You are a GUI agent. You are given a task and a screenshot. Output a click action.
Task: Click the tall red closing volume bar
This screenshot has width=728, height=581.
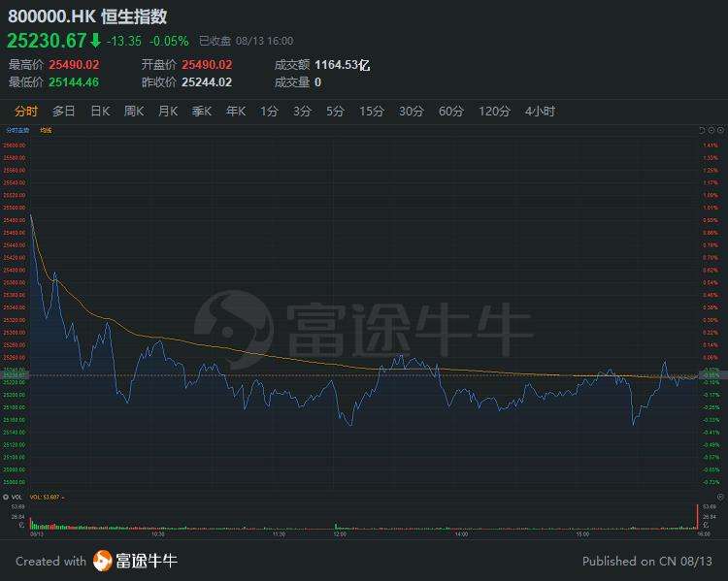coord(697,516)
